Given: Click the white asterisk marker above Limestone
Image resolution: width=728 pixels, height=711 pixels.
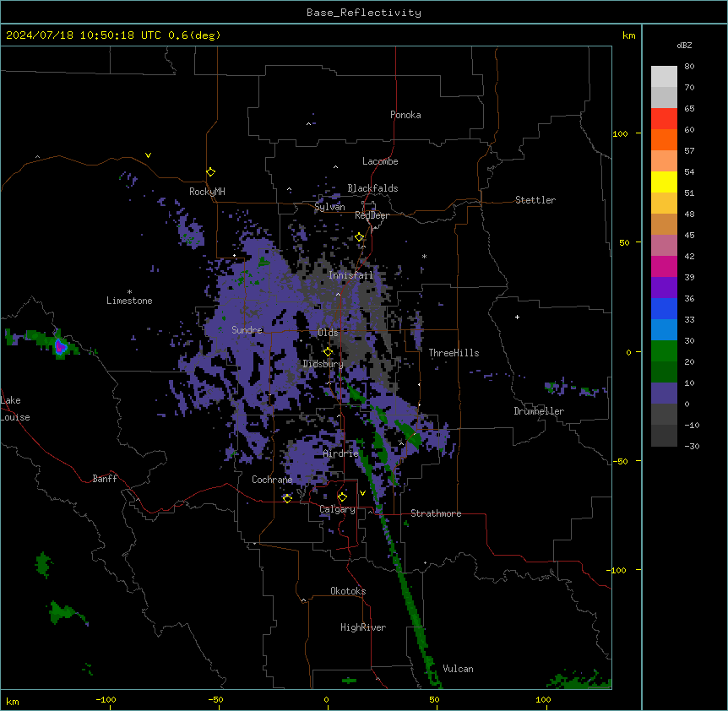Looking at the screenshot, I should [129, 292].
